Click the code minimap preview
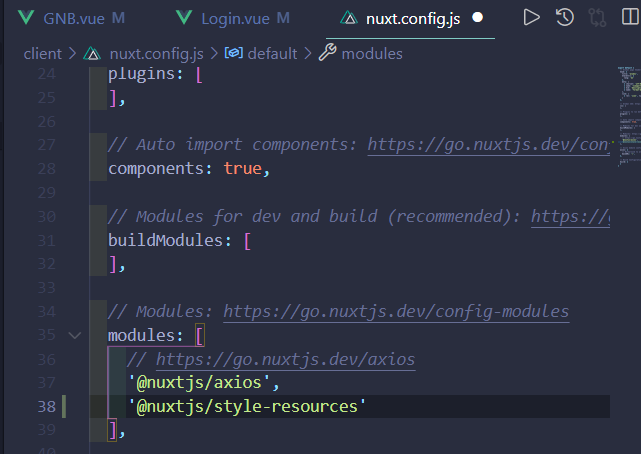 tap(629, 116)
